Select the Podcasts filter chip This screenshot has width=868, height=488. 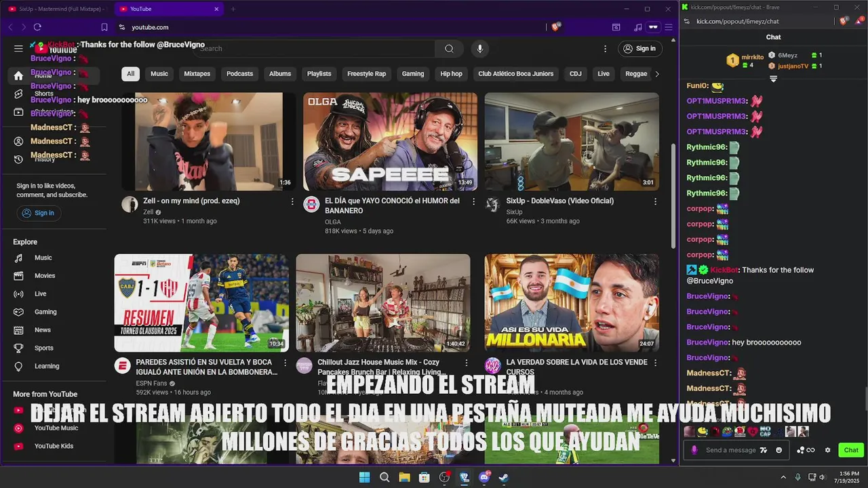pyautogui.click(x=239, y=74)
